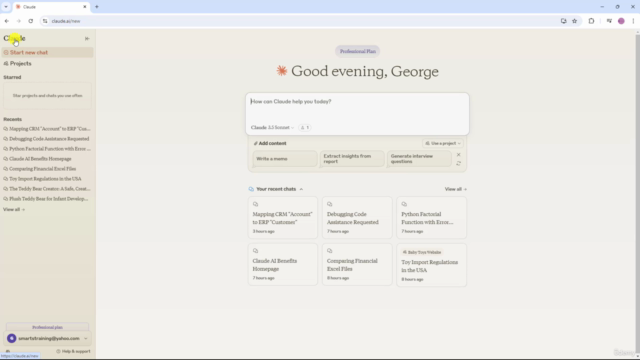The height and width of the screenshot is (360, 640).
Task: Open the Claude 3.5 Sonnet model dropdown
Action: pyautogui.click(x=272, y=128)
